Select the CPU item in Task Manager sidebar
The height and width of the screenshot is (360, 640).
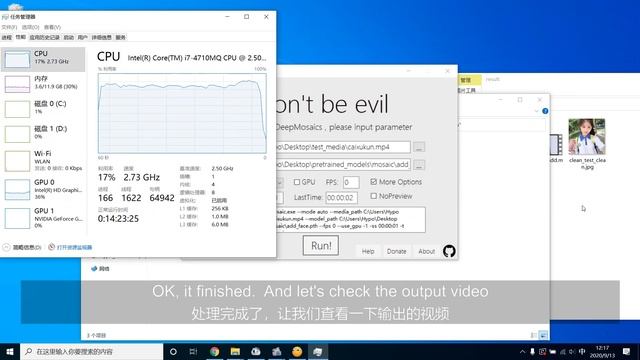(x=43, y=59)
